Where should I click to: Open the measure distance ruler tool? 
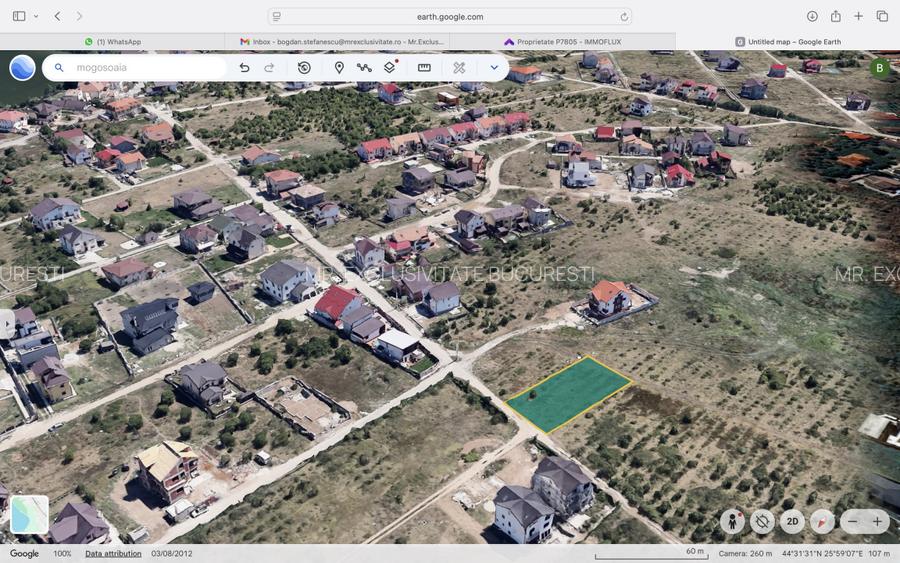click(424, 68)
